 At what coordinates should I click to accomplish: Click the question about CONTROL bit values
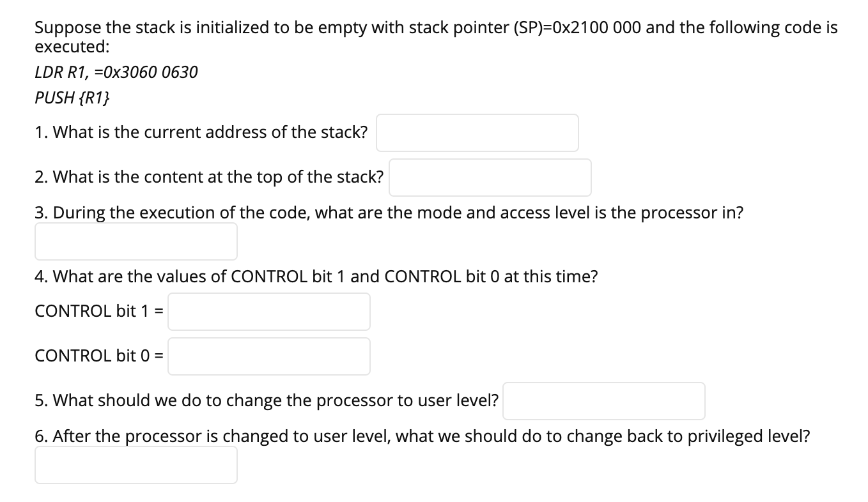click(x=316, y=277)
